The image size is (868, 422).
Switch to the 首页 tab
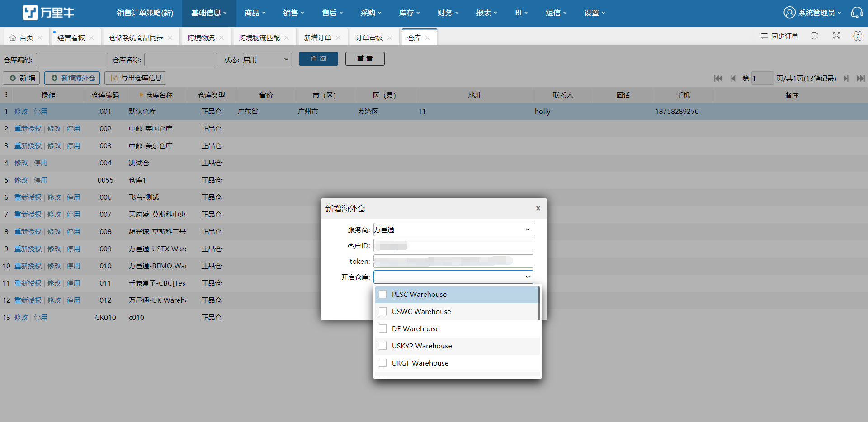[x=26, y=38]
